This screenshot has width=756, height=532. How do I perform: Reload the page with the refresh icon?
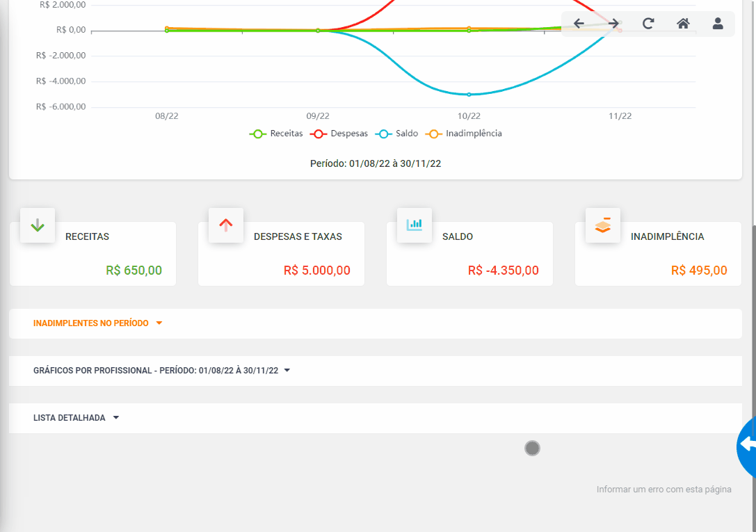tap(648, 23)
